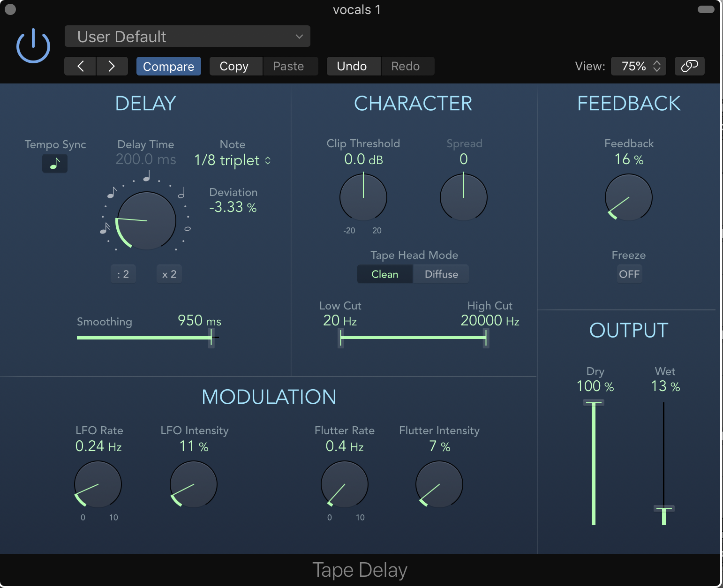Click the Feedback 16 % value

629,159
